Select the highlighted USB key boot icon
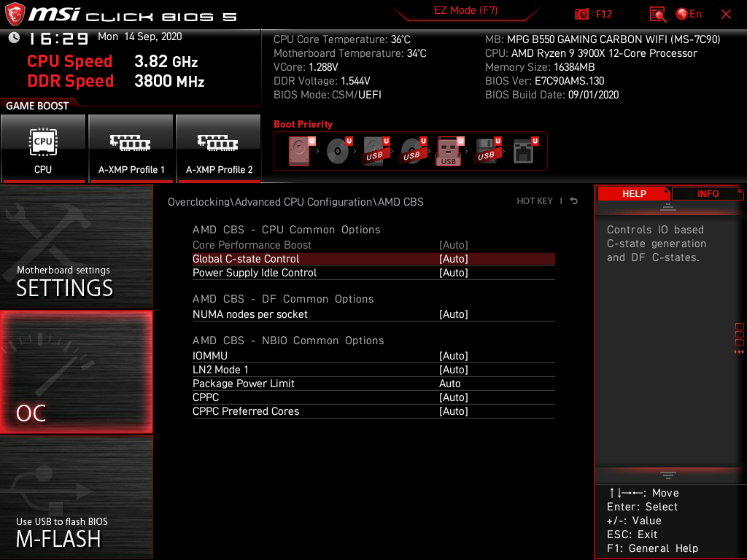 tap(449, 151)
